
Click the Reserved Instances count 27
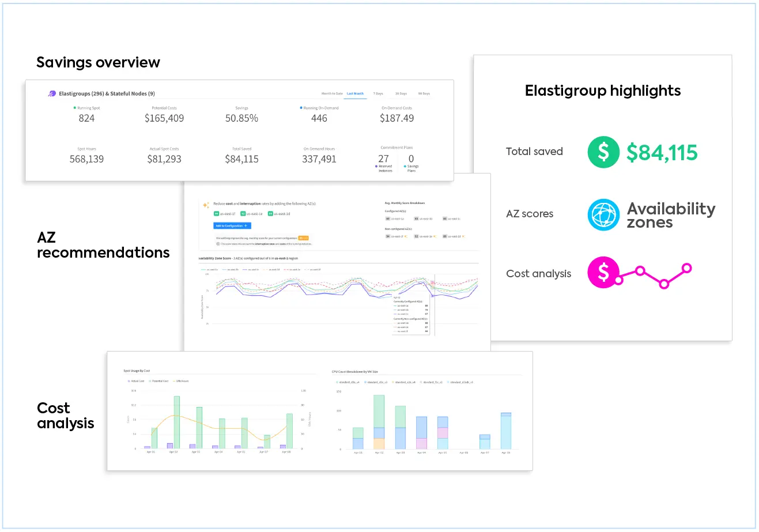point(383,159)
